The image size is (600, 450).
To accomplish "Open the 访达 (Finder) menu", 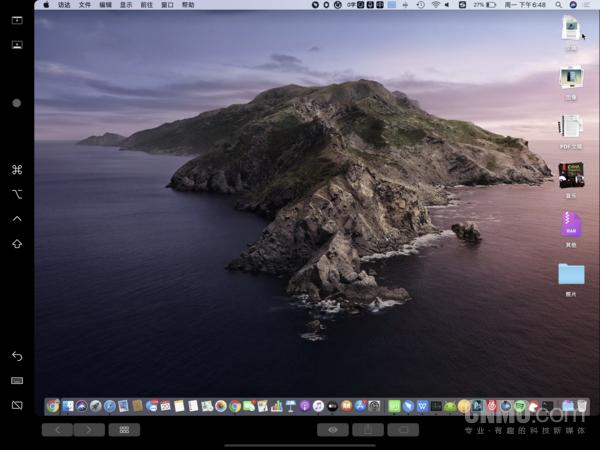I will coord(64,5).
